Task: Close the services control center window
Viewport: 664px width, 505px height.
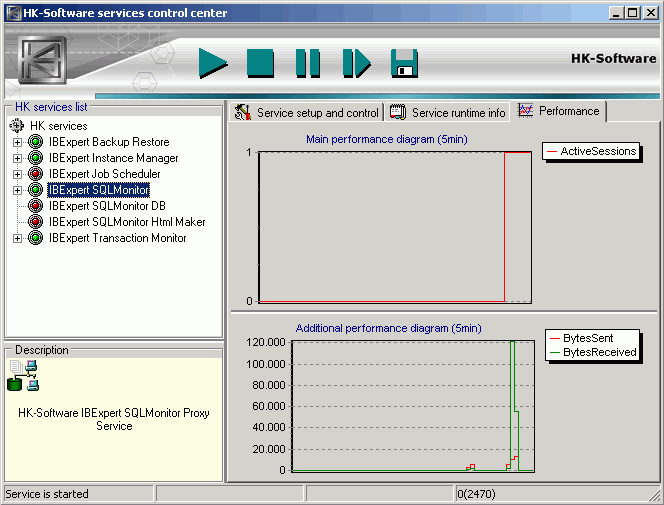Action: (x=651, y=13)
